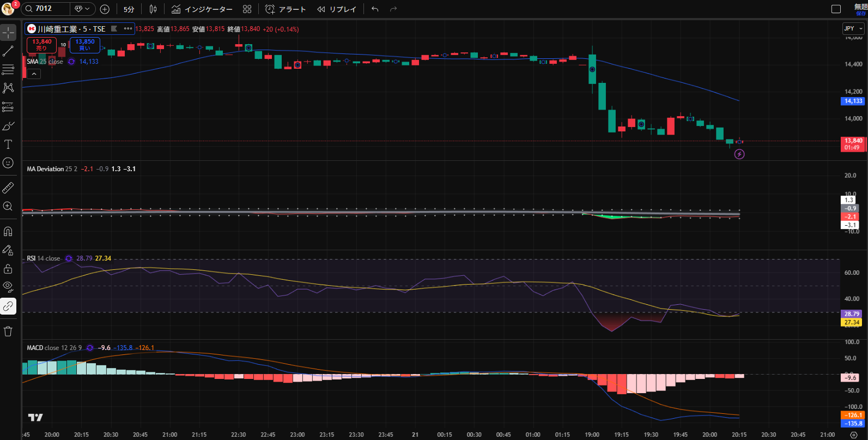Open the アラート alert menu
This screenshot has width=868, height=440.
click(x=286, y=9)
